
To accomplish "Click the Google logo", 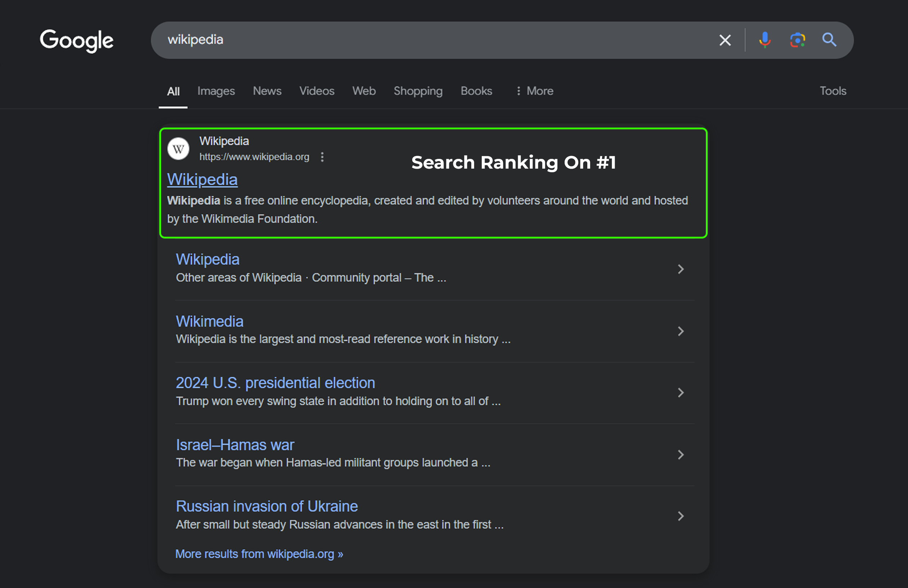I will click(77, 40).
